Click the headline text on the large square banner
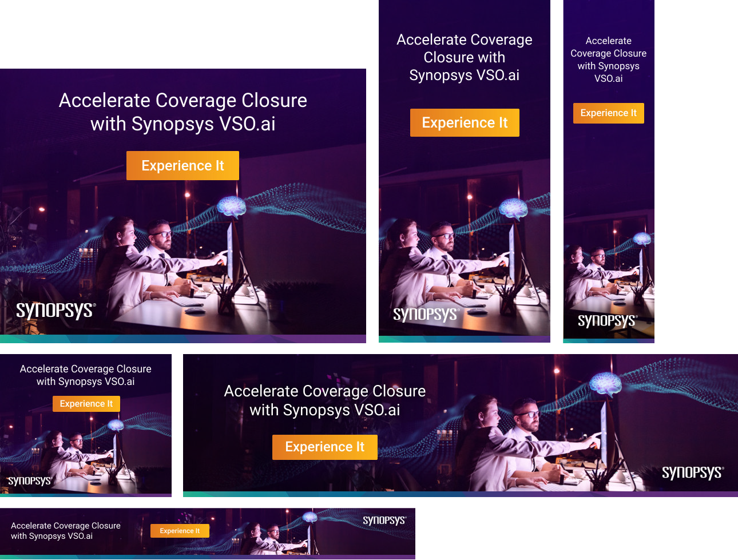 tap(183, 112)
